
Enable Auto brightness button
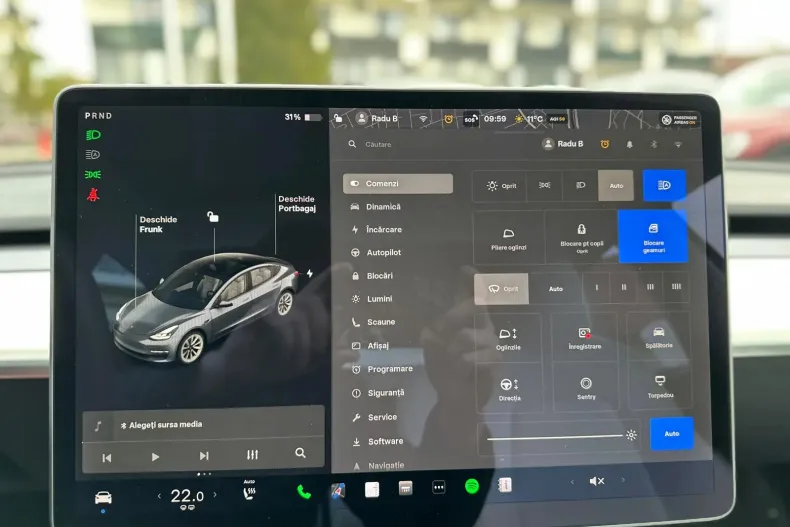click(x=672, y=433)
